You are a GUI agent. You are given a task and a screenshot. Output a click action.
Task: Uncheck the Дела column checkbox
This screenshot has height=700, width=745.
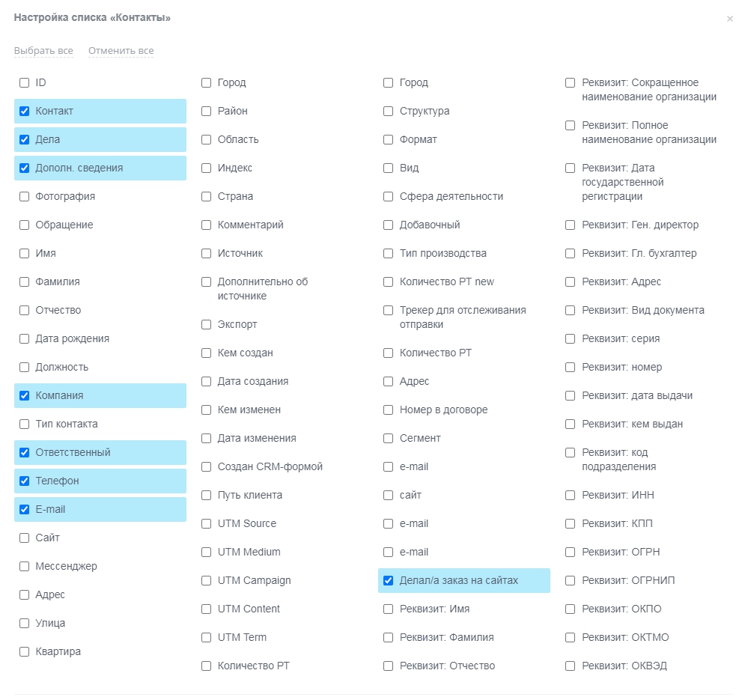24,140
